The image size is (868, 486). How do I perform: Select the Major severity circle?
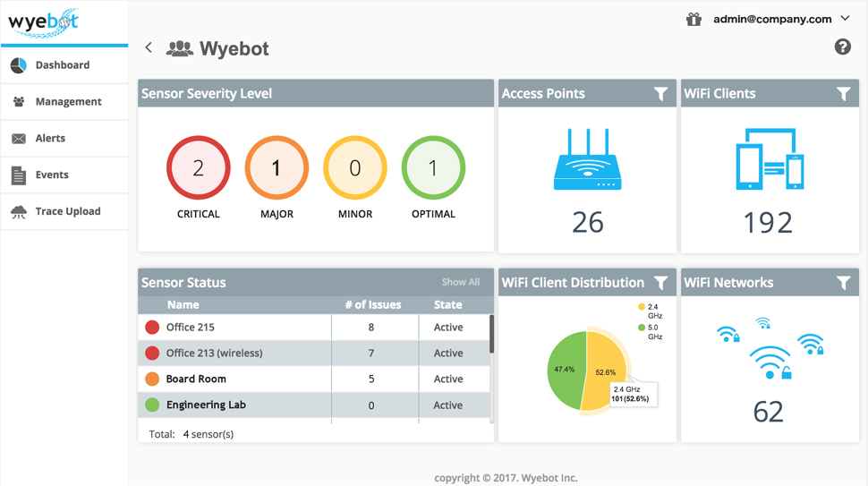(277, 167)
